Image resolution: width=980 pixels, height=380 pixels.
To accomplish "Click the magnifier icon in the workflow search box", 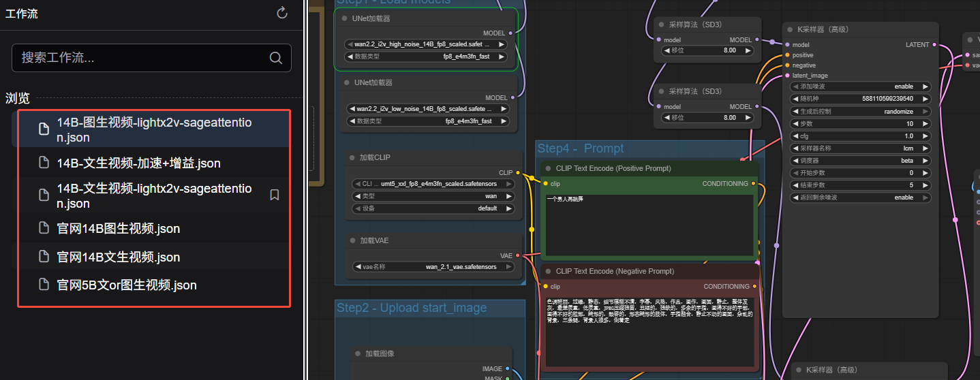I will point(275,58).
